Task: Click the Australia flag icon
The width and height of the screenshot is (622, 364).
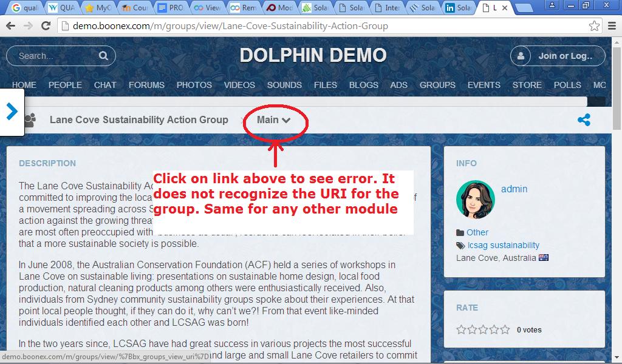Action: 544,257
